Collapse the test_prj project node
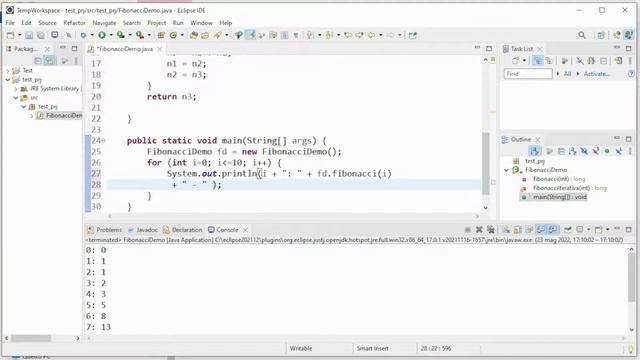The height and width of the screenshot is (360, 640). (x=7, y=80)
